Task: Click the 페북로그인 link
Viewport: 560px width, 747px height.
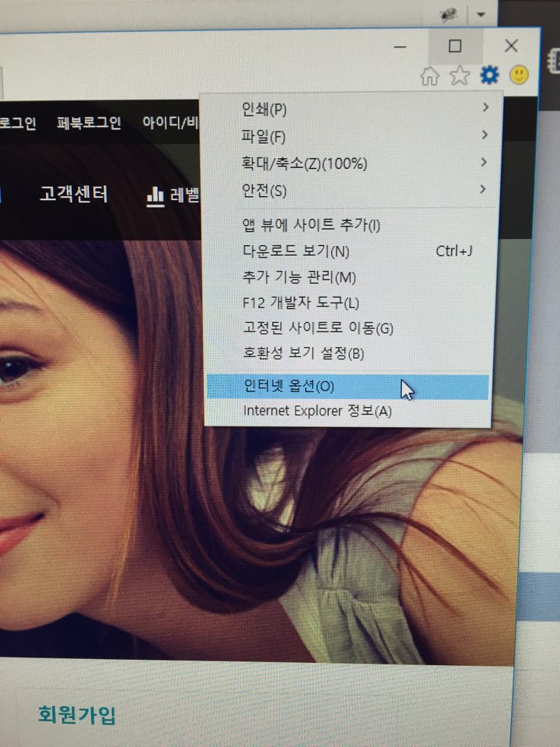Action: tap(89, 123)
